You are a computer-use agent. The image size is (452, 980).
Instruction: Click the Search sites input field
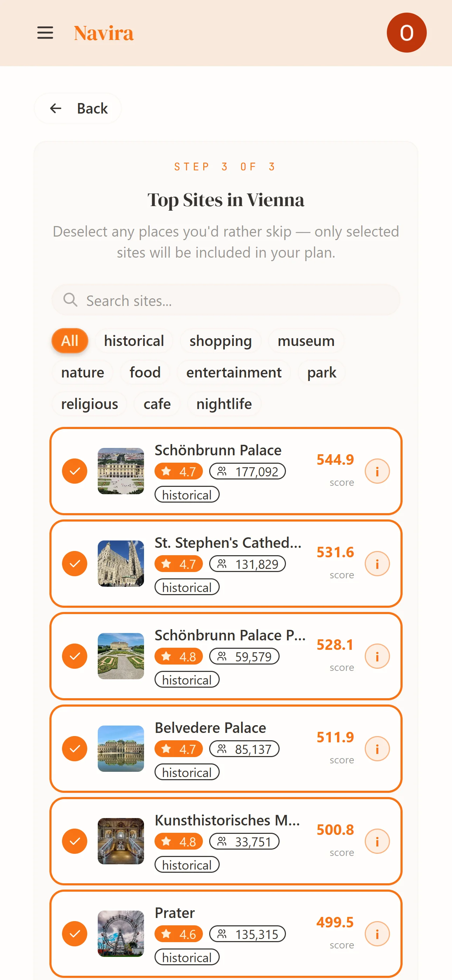(x=226, y=300)
